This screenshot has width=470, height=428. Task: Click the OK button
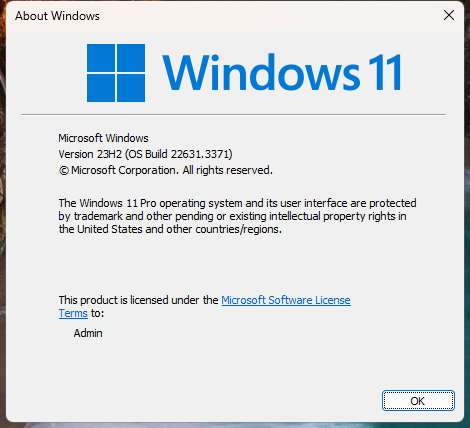(x=418, y=400)
